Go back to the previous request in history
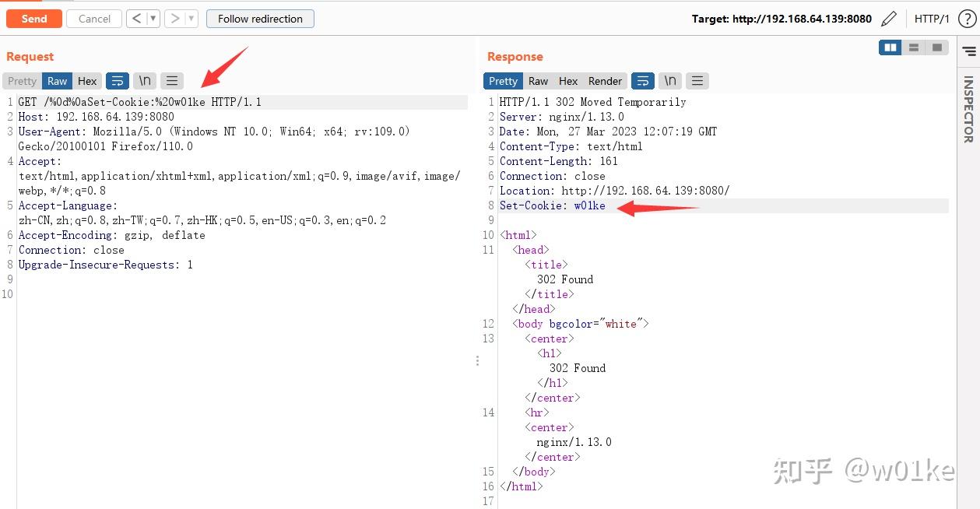980x509 pixels. click(137, 19)
